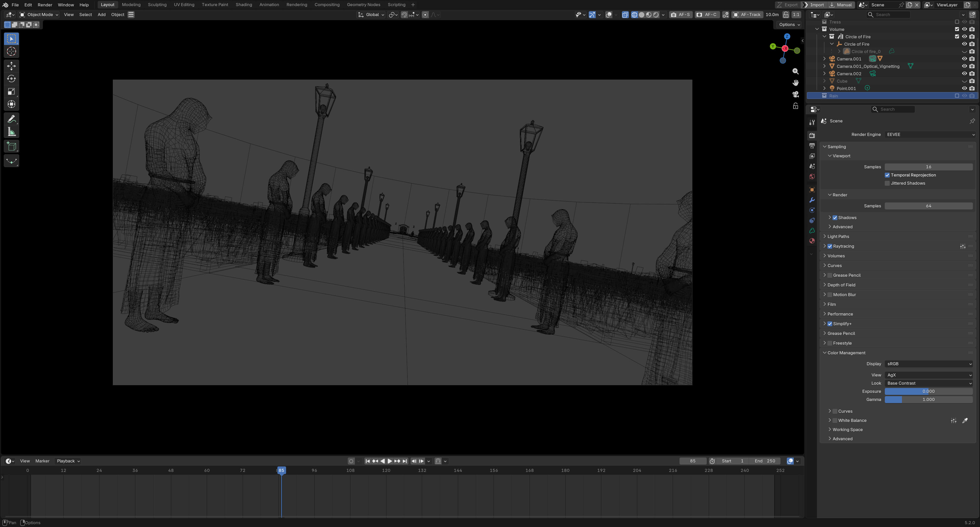980x527 pixels.
Task: Click the Exposure slider field
Action: 929,391
